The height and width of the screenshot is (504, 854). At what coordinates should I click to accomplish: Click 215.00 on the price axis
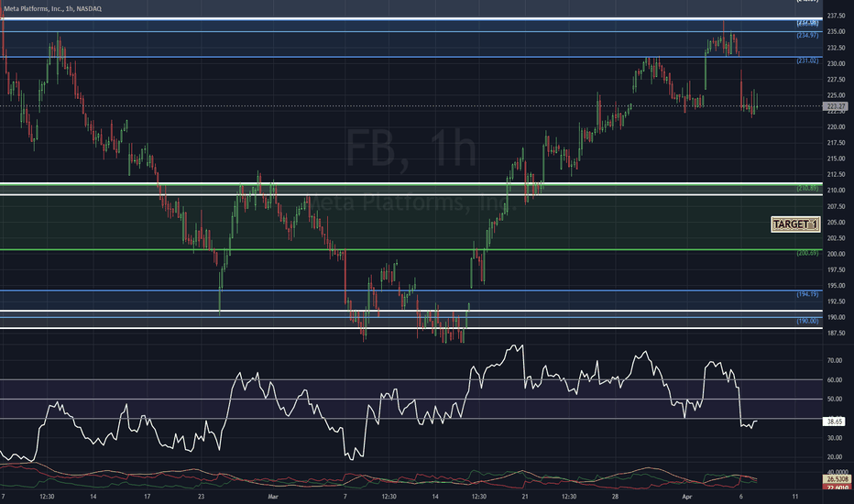click(x=836, y=159)
